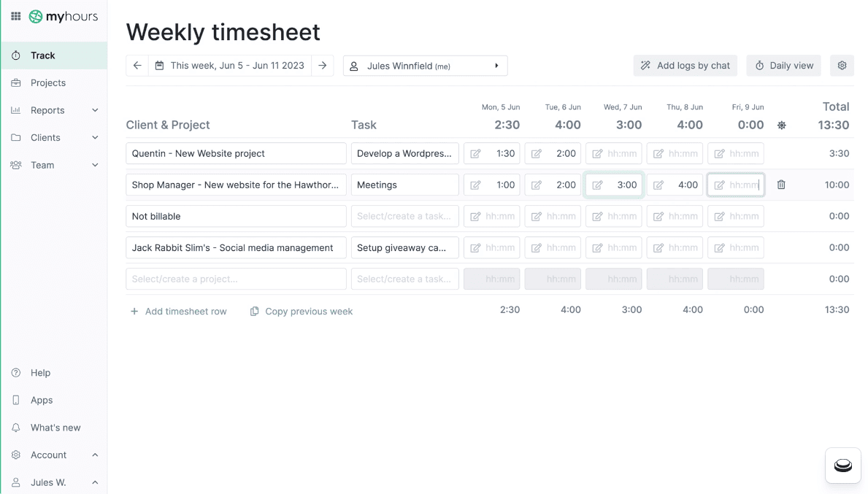The height and width of the screenshot is (494, 868).
Task: Open note icon for Wednesday Meetings entry
Action: tap(597, 185)
